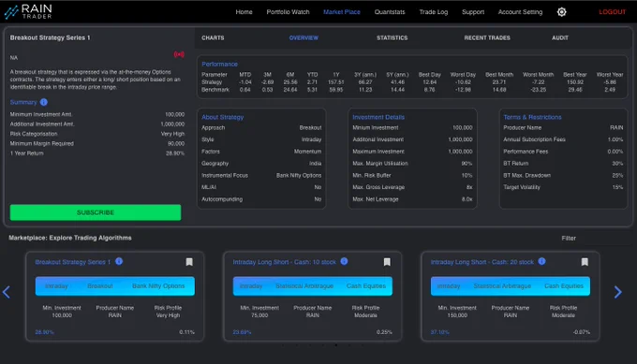Open the settings gear icon
This screenshot has width=637, height=364.
point(561,12)
